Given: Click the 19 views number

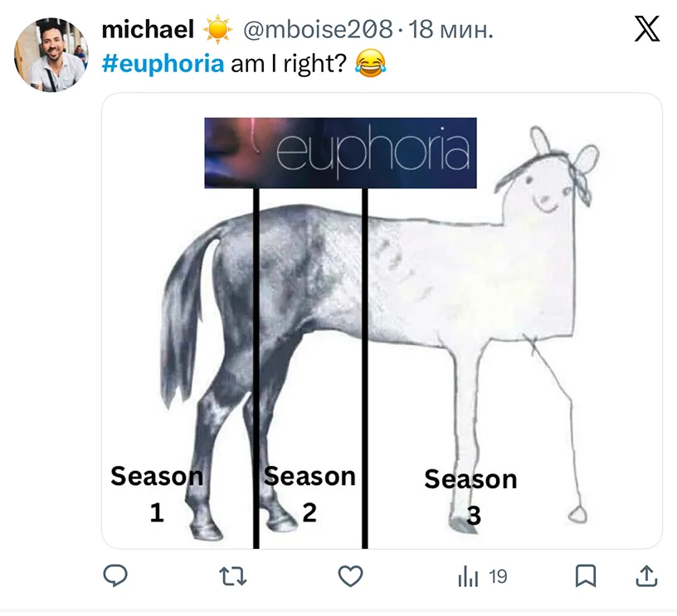Looking at the screenshot, I should point(498,577).
